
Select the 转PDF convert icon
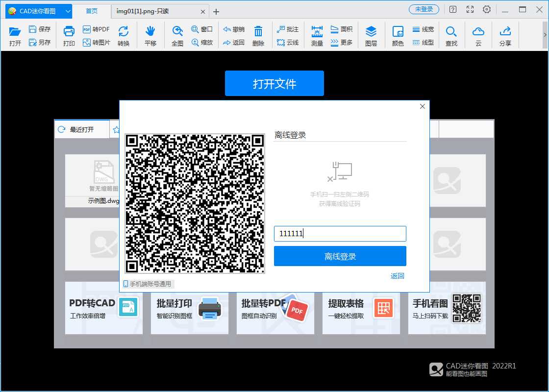pyautogui.click(x=96, y=29)
